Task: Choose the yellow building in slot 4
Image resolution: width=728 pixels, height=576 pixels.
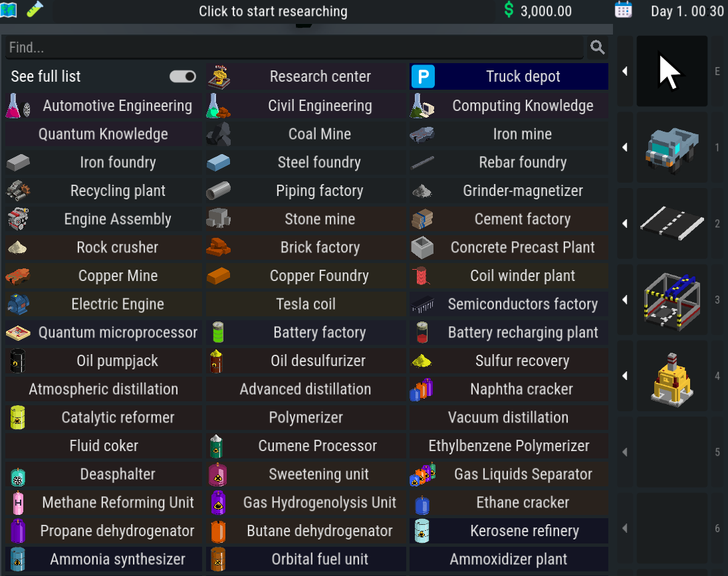Action: click(x=671, y=376)
